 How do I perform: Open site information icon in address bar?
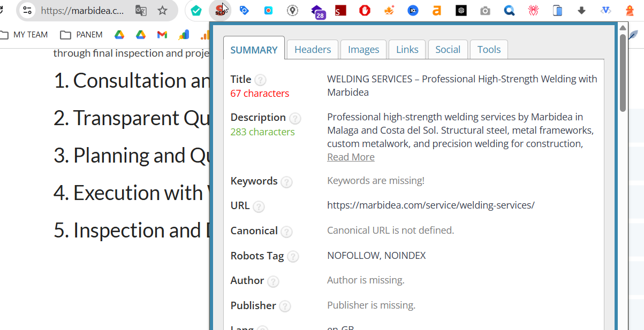pyautogui.click(x=27, y=11)
